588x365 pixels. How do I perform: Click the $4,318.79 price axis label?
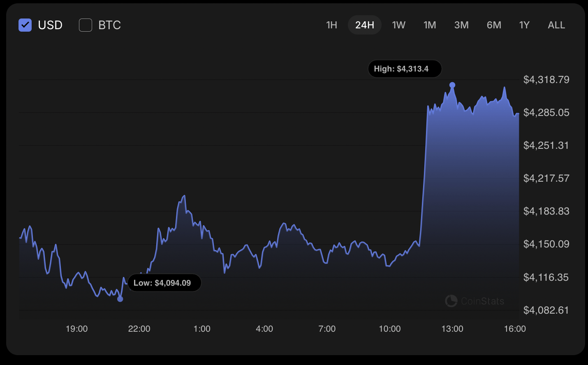tap(546, 79)
